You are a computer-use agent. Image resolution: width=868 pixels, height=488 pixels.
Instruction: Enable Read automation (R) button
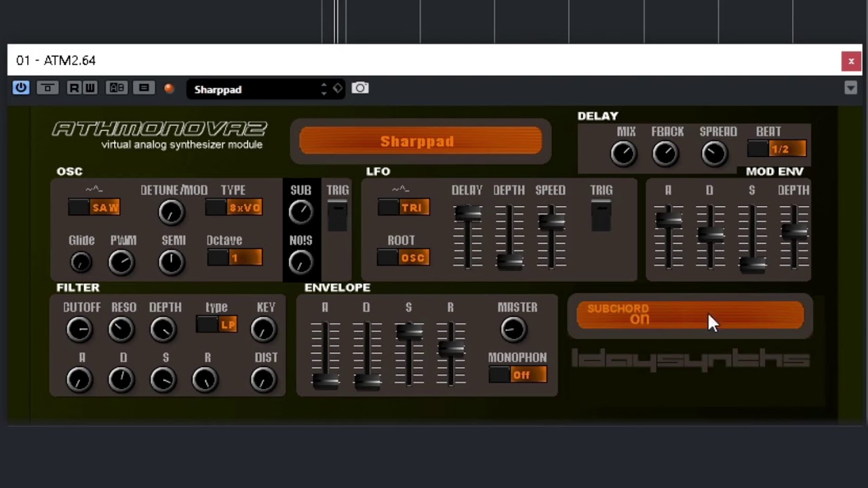74,88
